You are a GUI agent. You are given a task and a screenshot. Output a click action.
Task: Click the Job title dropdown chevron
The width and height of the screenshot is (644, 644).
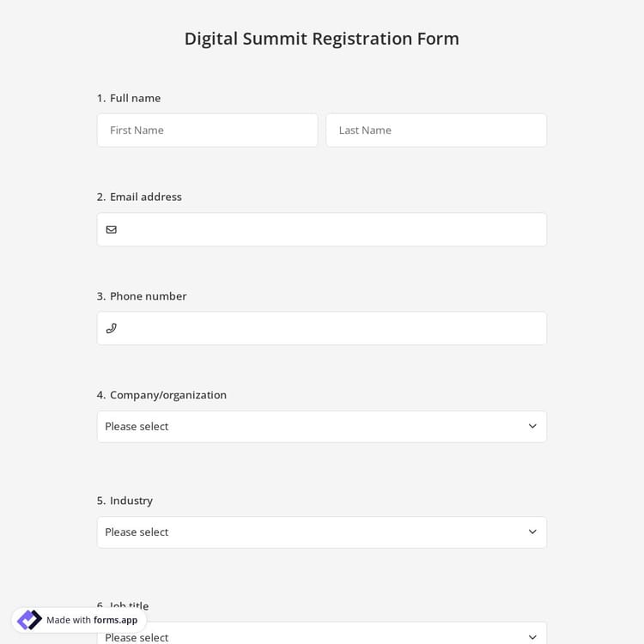pos(532,636)
